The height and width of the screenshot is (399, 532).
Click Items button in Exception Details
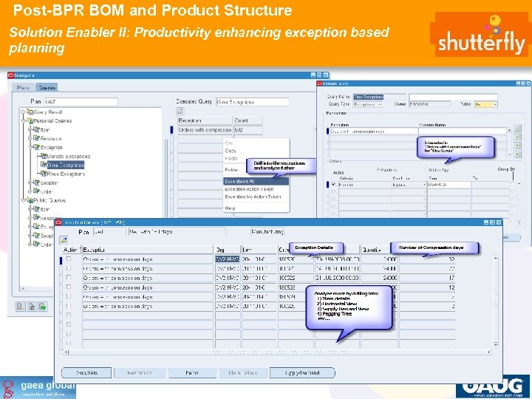click(192, 372)
